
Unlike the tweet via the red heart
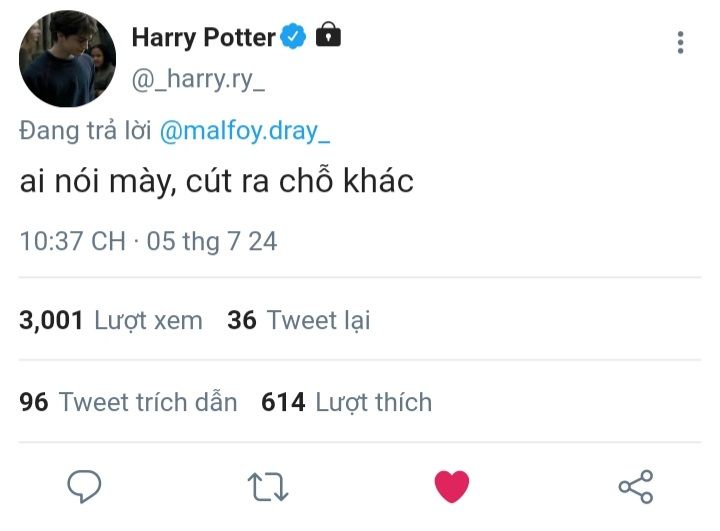coord(452,486)
